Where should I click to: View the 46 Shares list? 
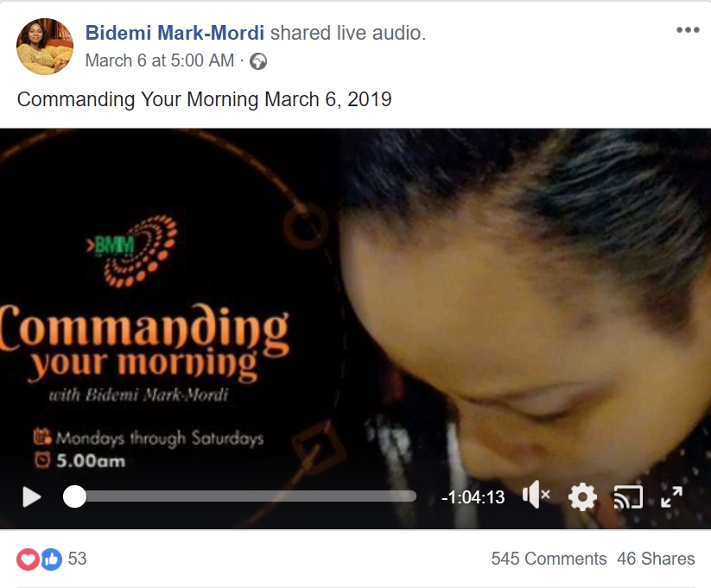click(656, 559)
